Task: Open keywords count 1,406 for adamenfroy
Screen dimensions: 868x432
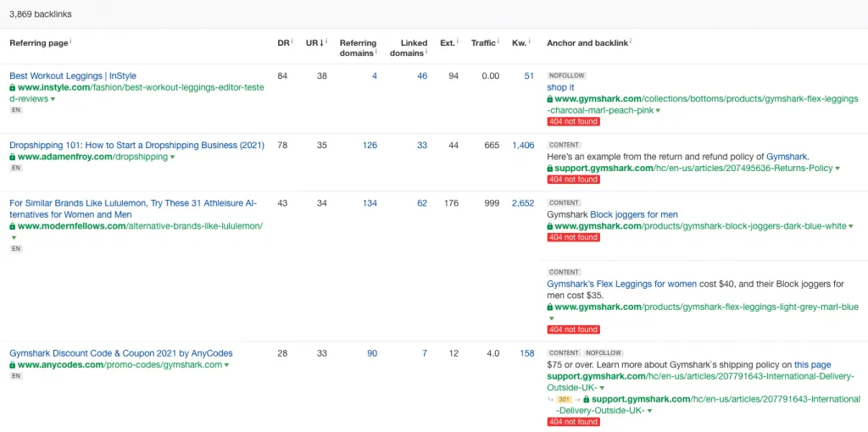Action: pos(524,146)
